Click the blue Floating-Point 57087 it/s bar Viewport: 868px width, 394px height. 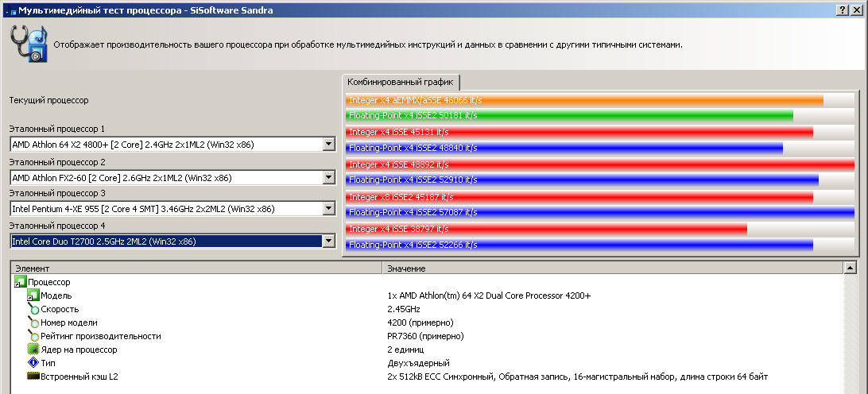coord(600,212)
